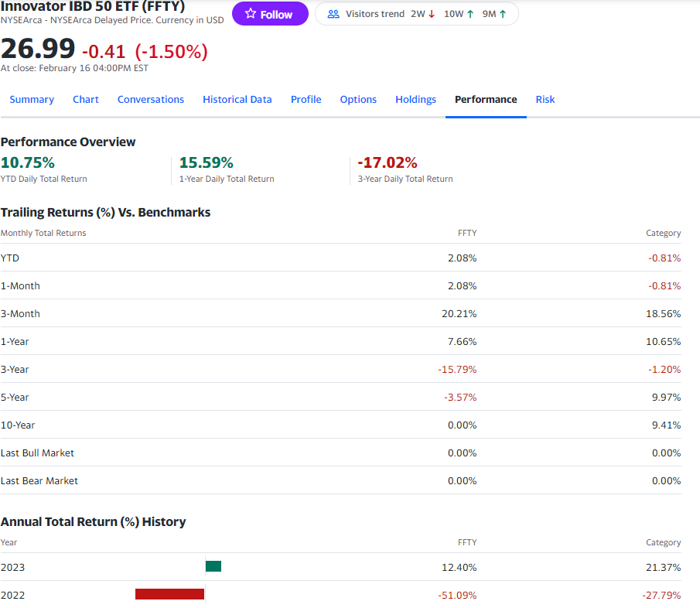
Task: Click the red 2W down arrow
Action: [432, 14]
